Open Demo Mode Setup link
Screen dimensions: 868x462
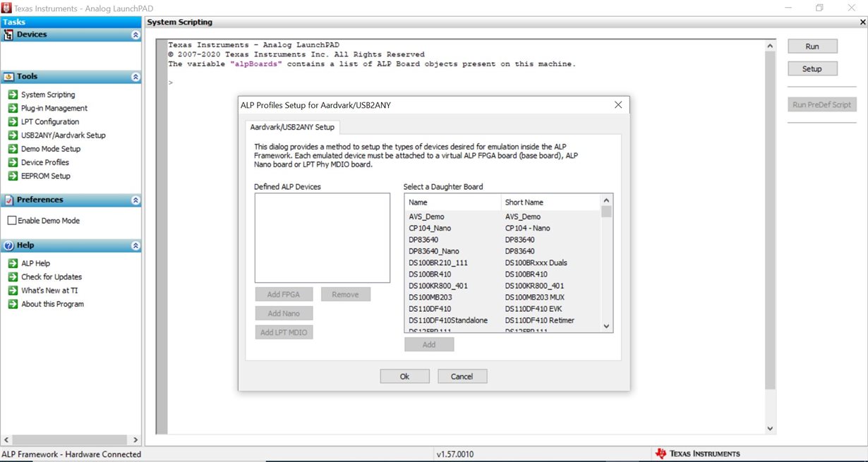tap(51, 149)
